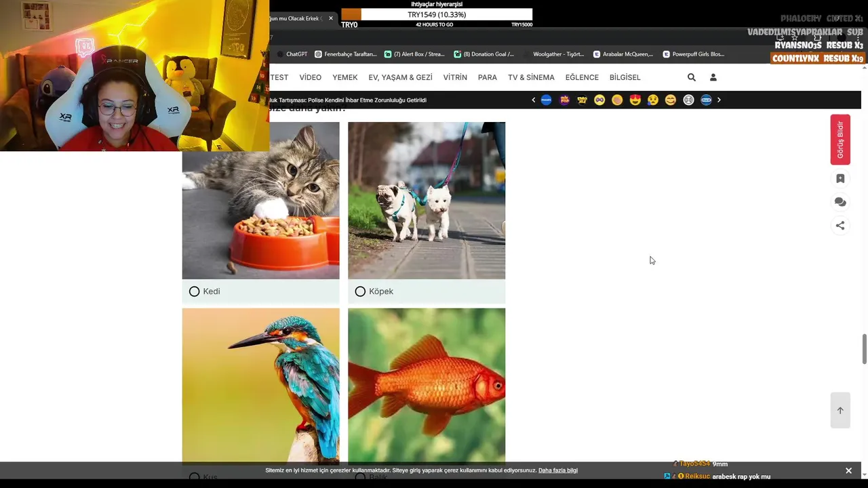The width and height of the screenshot is (868, 488).
Task: Open the site search magnifier icon
Action: point(692,77)
